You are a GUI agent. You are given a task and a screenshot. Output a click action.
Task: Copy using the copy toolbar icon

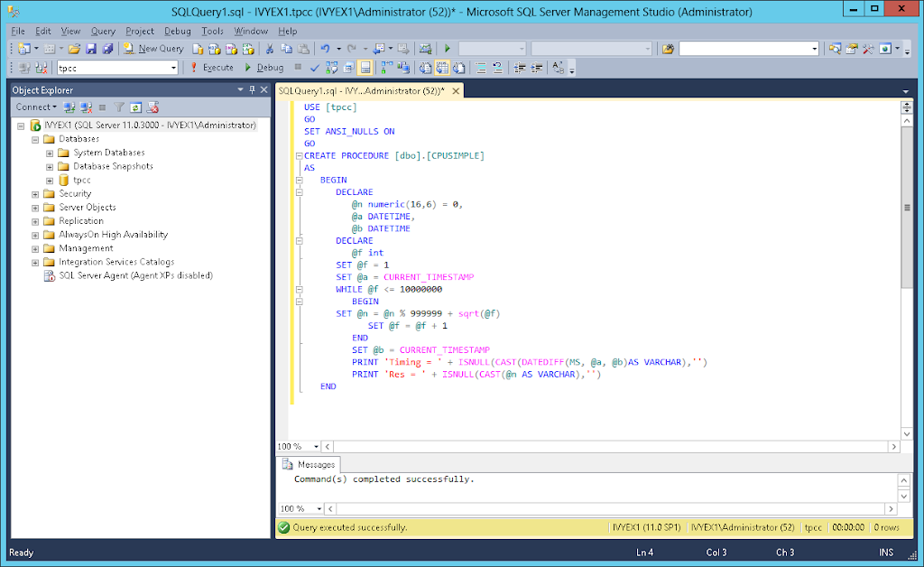(286, 49)
